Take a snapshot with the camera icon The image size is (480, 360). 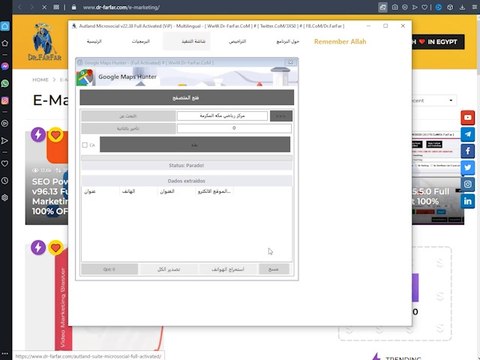[x=395, y=7]
